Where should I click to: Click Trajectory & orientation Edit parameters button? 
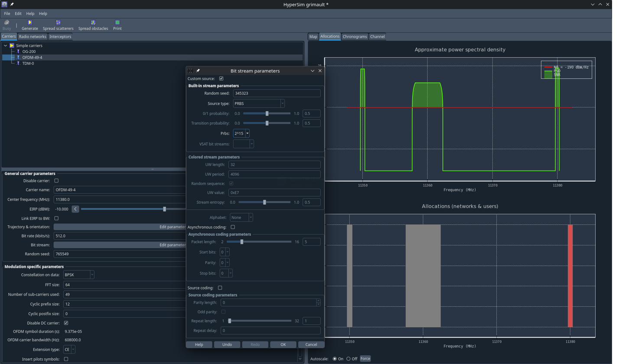coord(120,227)
